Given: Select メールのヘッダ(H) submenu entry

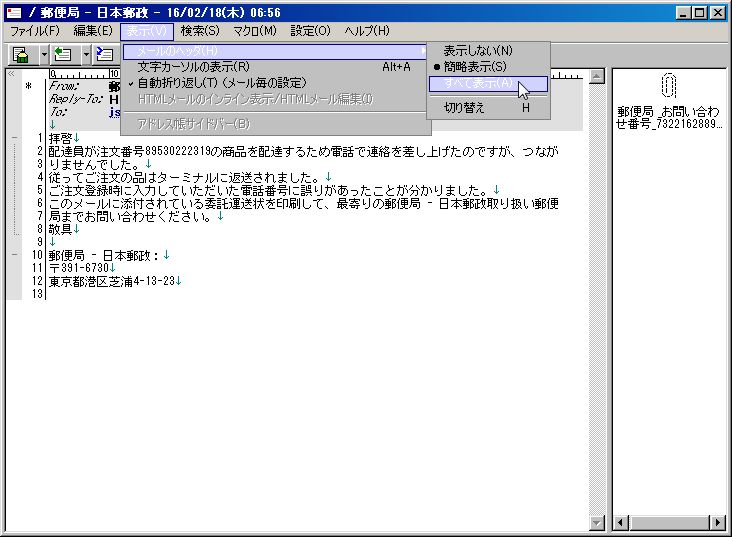Looking at the screenshot, I should [x=275, y=51].
